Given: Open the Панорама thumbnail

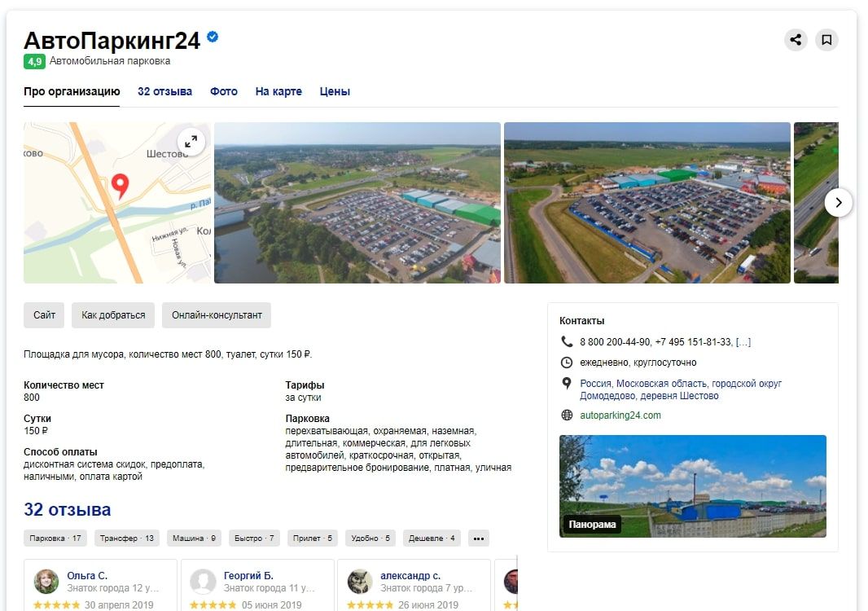Looking at the screenshot, I should pyautogui.click(x=692, y=486).
